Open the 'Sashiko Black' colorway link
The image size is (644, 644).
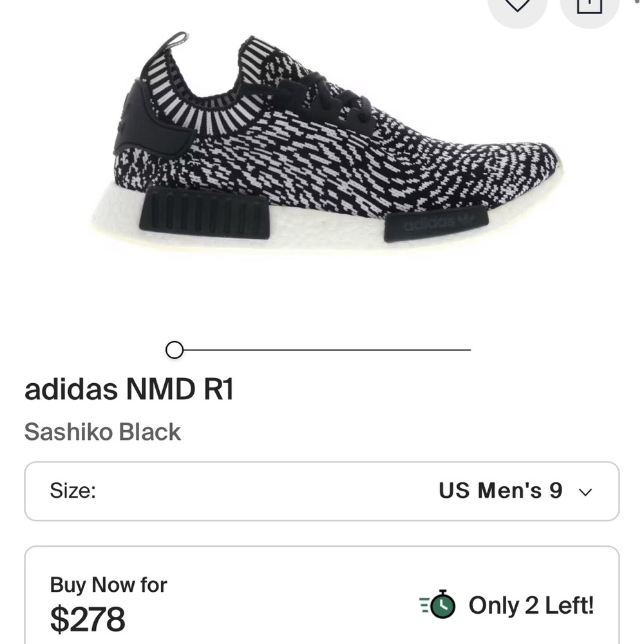coord(102,432)
